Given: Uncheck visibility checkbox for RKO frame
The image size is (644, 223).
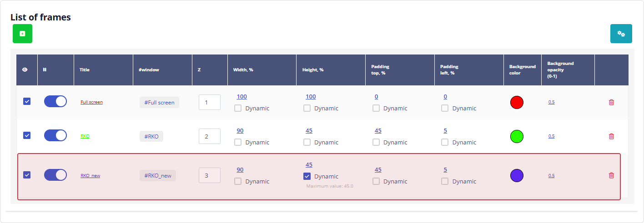Looking at the screenshot, I should [x=27, y=135].
